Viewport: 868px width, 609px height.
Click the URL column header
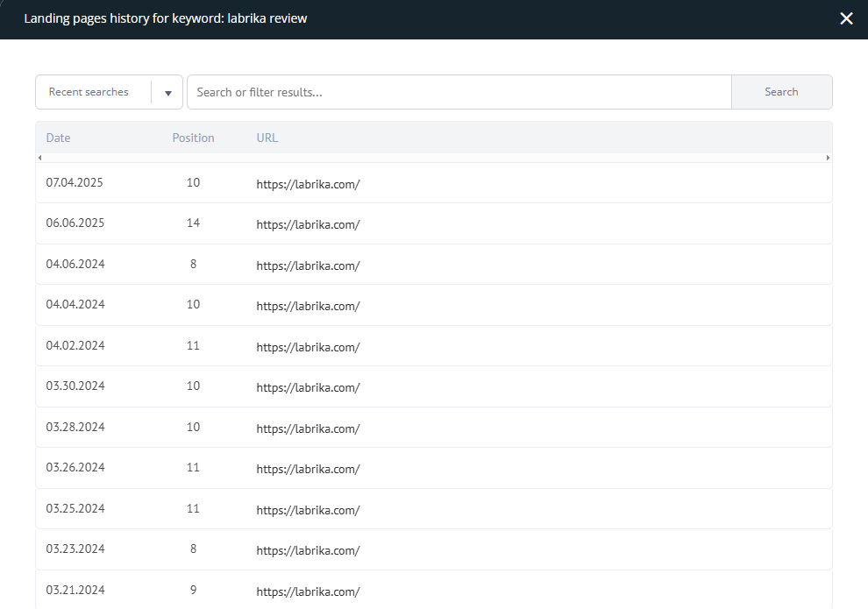[x=267, y=138]
